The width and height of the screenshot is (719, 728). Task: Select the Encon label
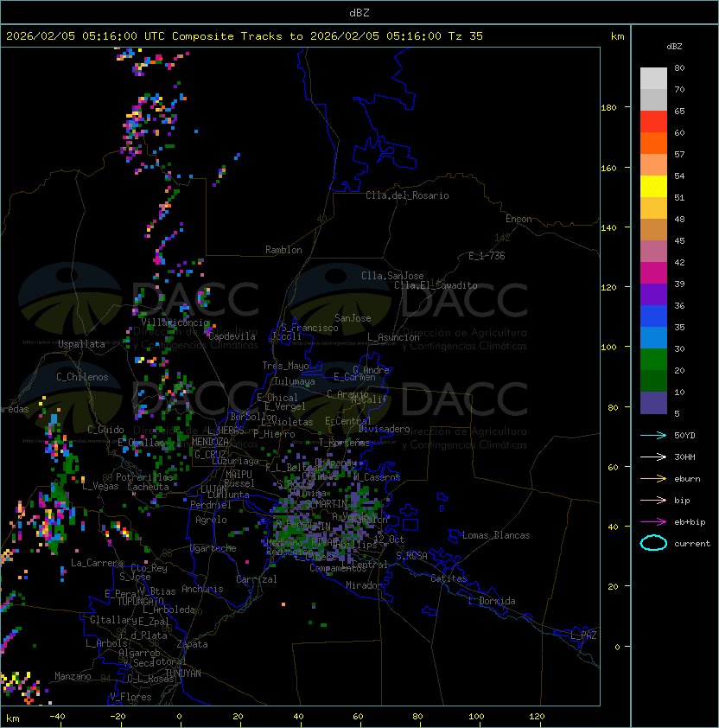point(519,219)
